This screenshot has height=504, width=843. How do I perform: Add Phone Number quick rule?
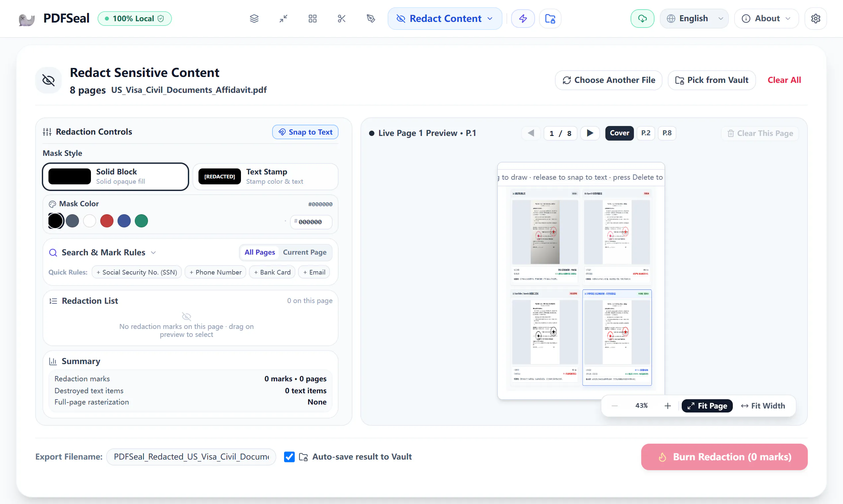coord(215,272)
